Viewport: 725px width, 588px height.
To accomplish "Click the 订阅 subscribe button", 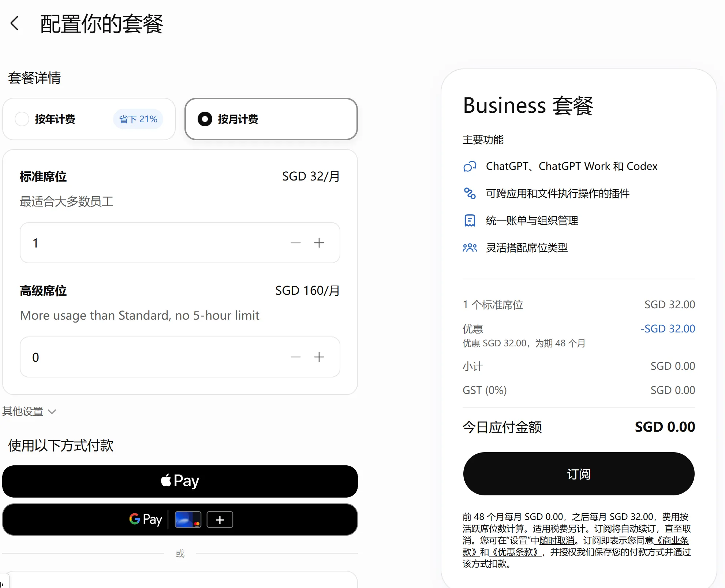I will (x=579, y=474).
